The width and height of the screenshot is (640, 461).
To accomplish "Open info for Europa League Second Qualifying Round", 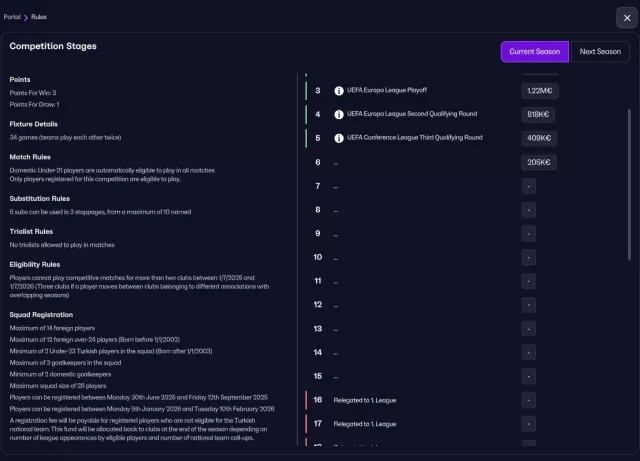I will coord(339,114).
